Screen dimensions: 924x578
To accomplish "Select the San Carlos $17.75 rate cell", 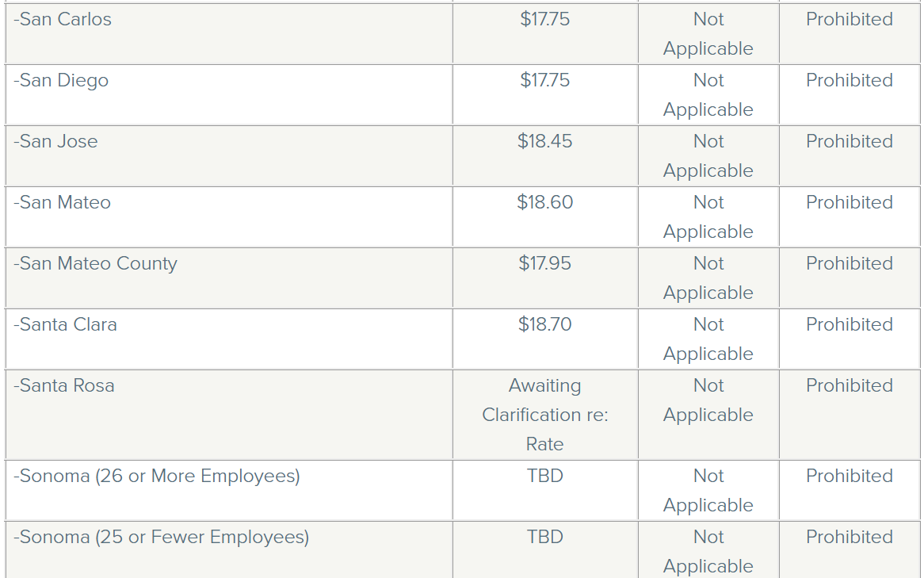I will (544, 20).
